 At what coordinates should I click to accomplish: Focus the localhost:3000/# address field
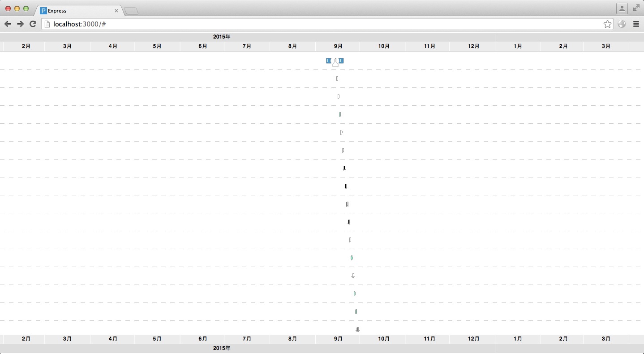(x=328, y=24)
